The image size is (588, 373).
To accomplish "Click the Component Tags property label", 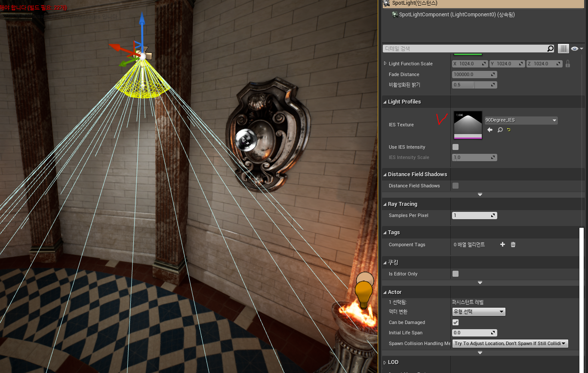I will coord(407,245).
